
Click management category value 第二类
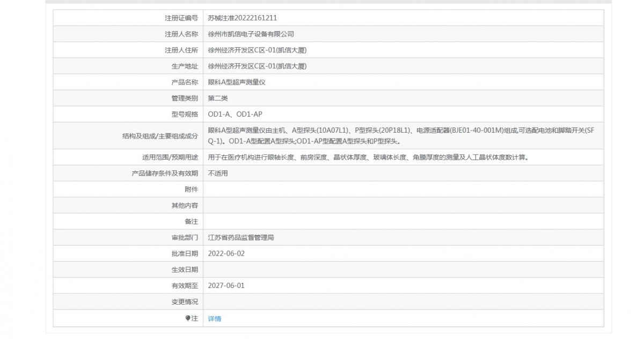pyautogui.click(x=217, y=98)
